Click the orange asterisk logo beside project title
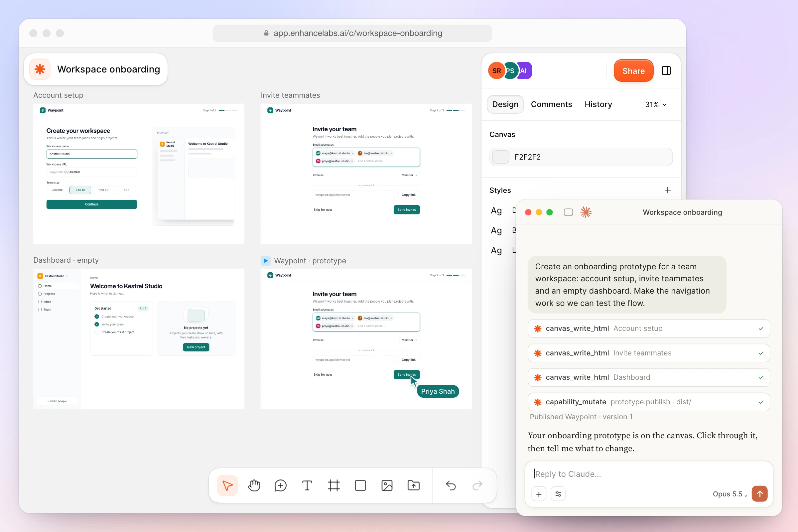This screenshot has height=532, width=798. [40, 69]
